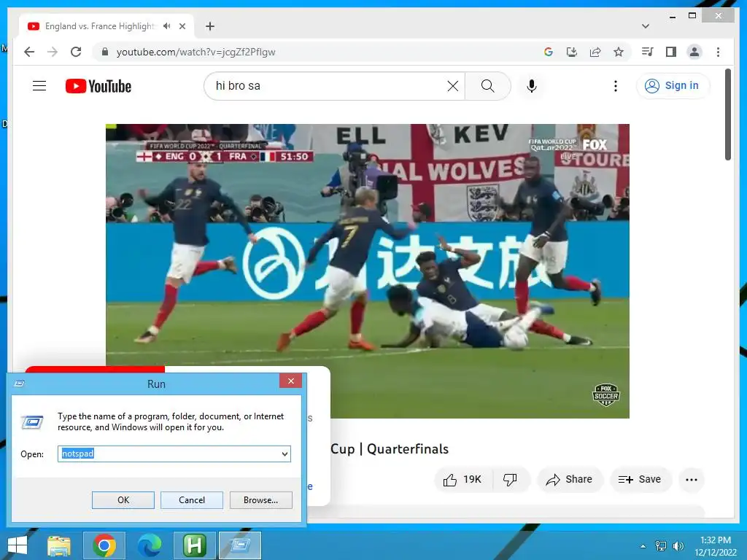747x560 pixels.
Task: Click Browse... in the Run dialog
Action: click(x=260, y=500)
